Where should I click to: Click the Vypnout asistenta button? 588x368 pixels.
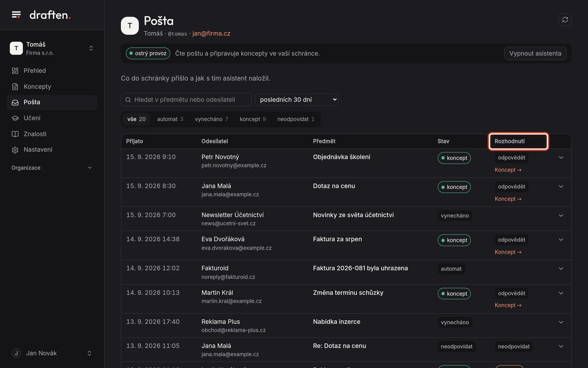click(535, 53)
